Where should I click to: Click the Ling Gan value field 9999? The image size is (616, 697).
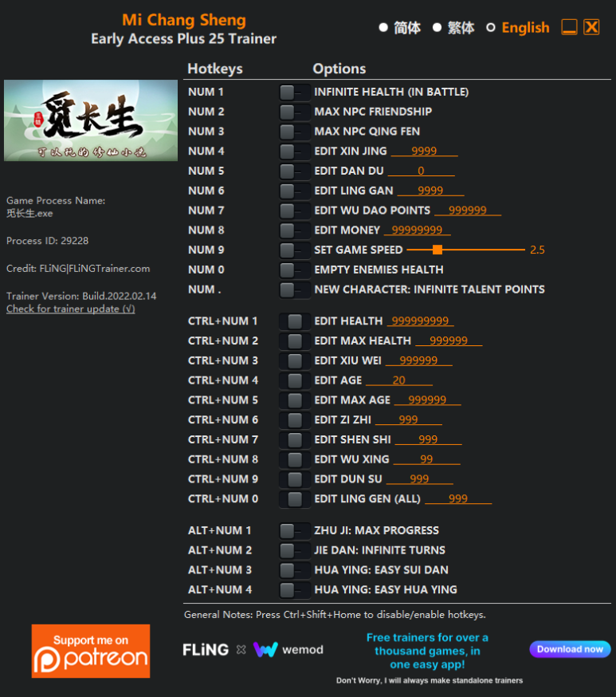pyautogui.click(x=430, y=191)
